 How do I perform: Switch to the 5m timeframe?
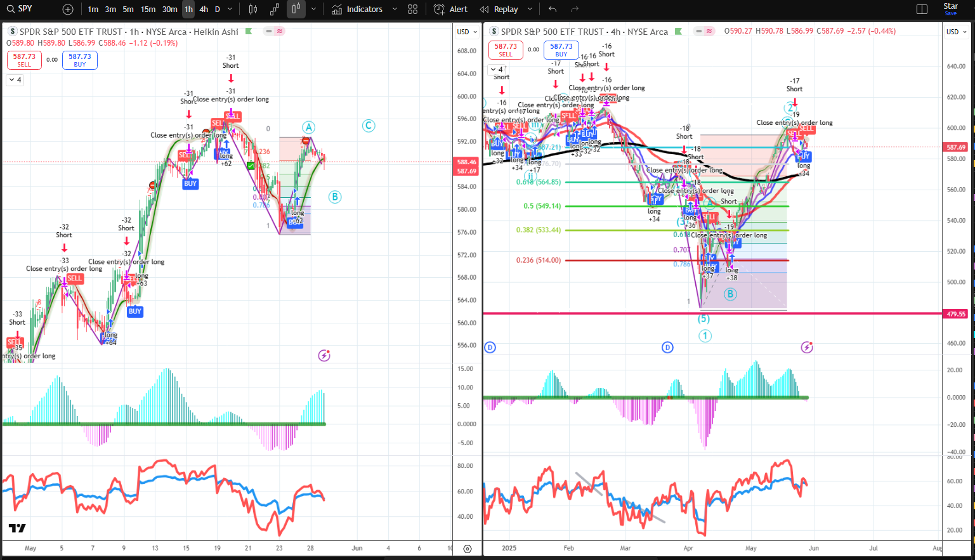coord(128,10)
